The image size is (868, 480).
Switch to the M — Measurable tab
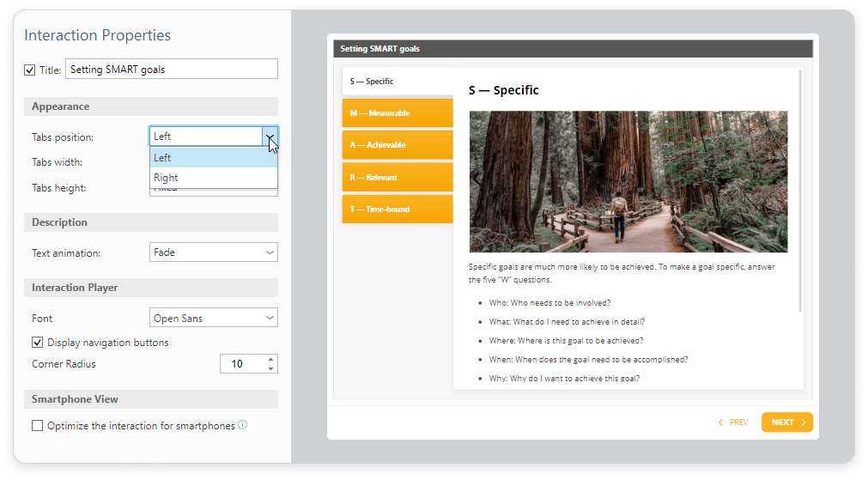click(x=397, y=113)
